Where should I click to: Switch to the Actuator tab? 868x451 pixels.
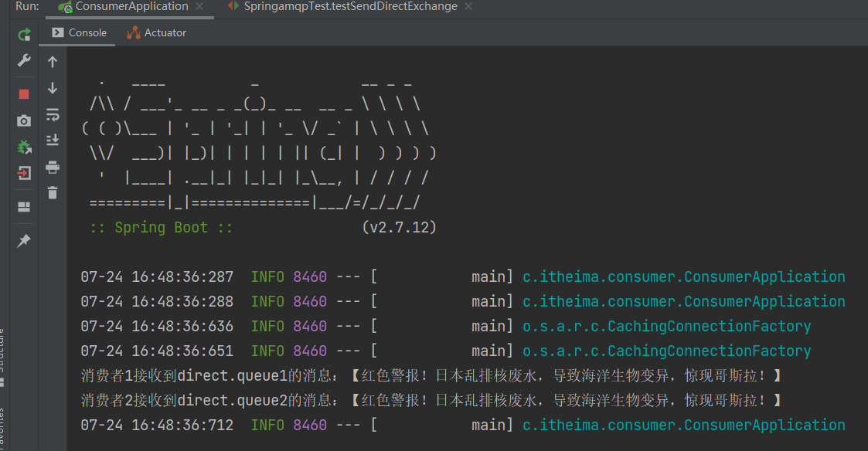(x=157, y=32)
